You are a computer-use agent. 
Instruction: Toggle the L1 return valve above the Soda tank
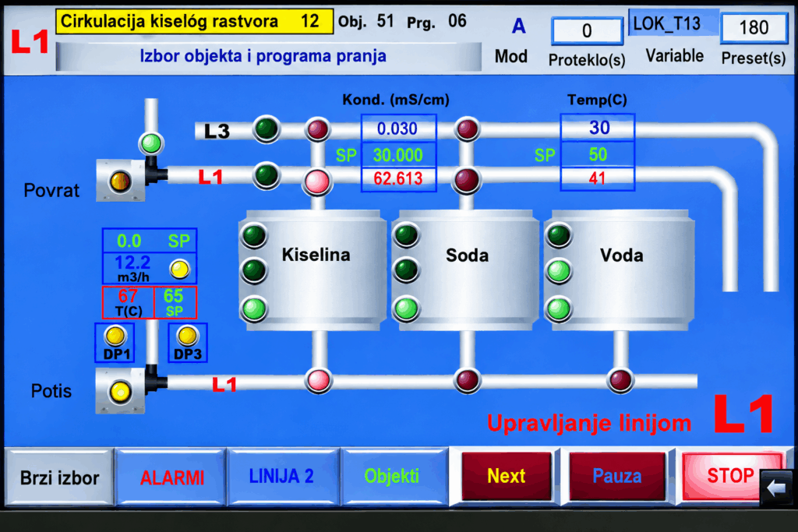point(467,180)
